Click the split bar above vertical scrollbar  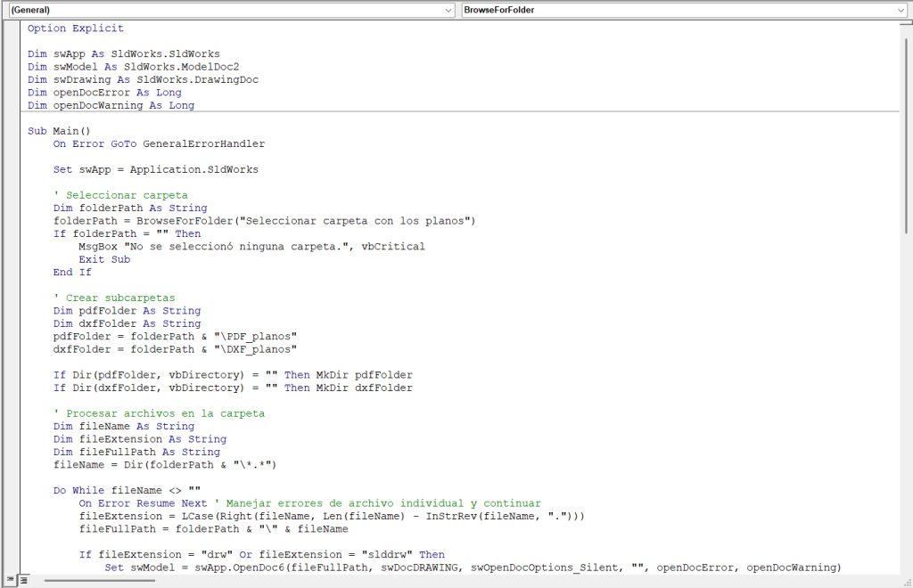[x=906, y=23]
